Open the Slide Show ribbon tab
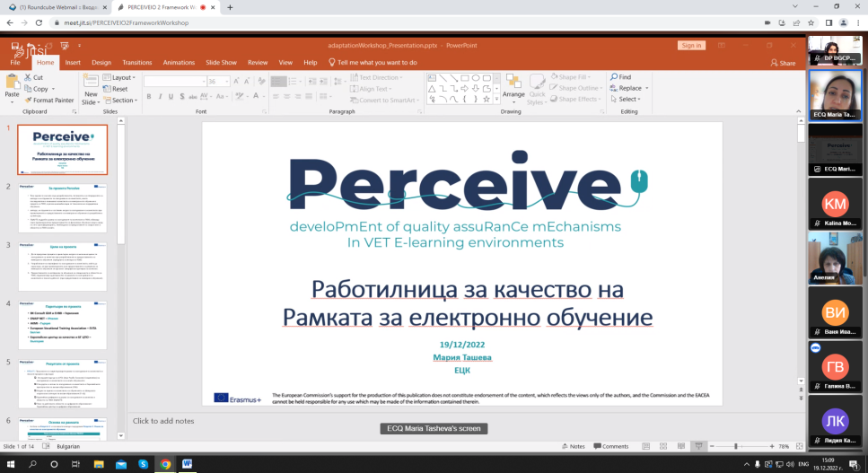This screenshot has width=868, height=473. pyautogui.click(x=221, y=63)
